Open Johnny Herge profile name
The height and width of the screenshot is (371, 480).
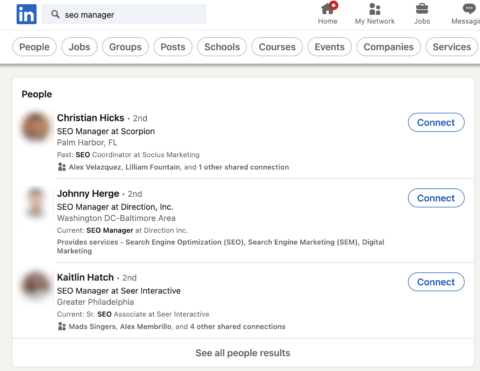pyautogui.click(x=88, y=193)
